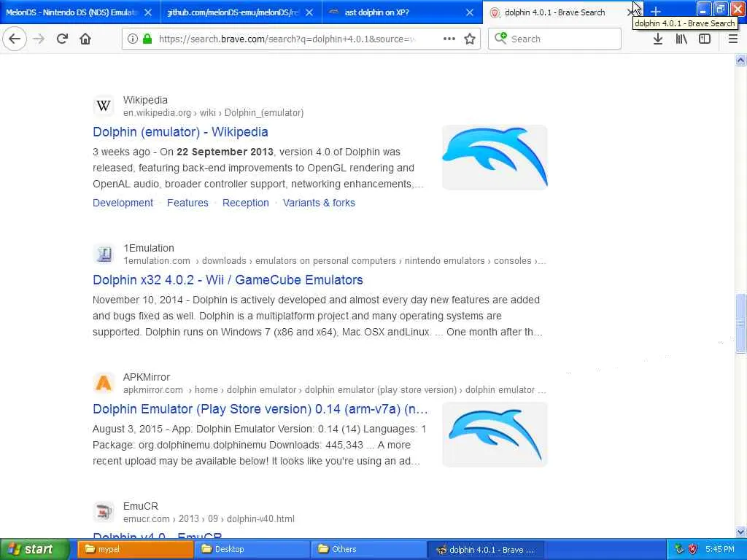Jump to Development section link
Image resolution: width=747 pixels, height=560 pixels.
coord(123,203)
